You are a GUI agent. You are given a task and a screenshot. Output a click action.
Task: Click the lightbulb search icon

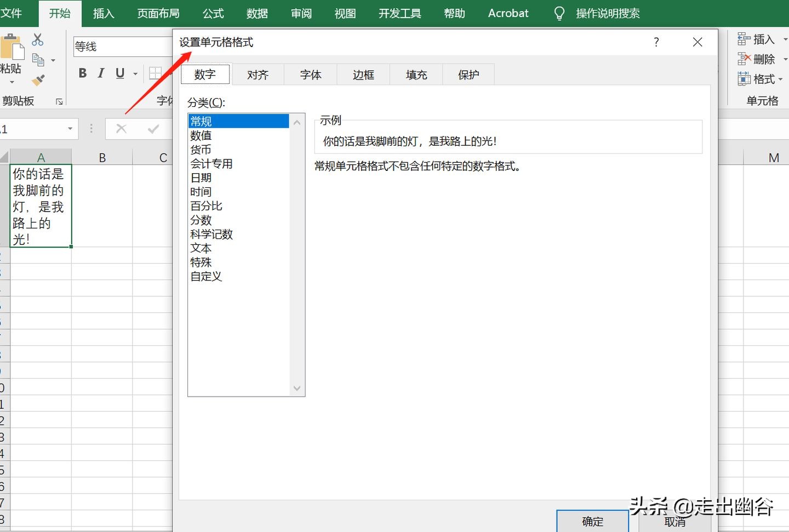[x=559, y=13]
